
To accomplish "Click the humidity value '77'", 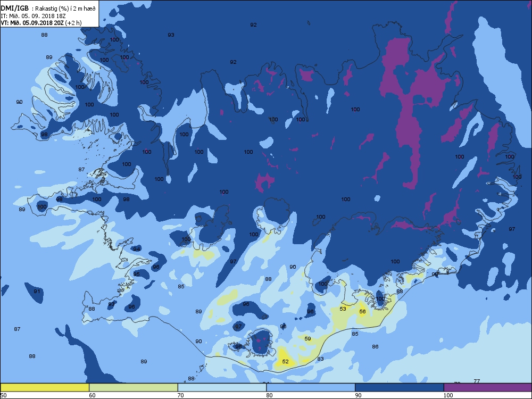I will pyautogui.click(x=477, y=381).
